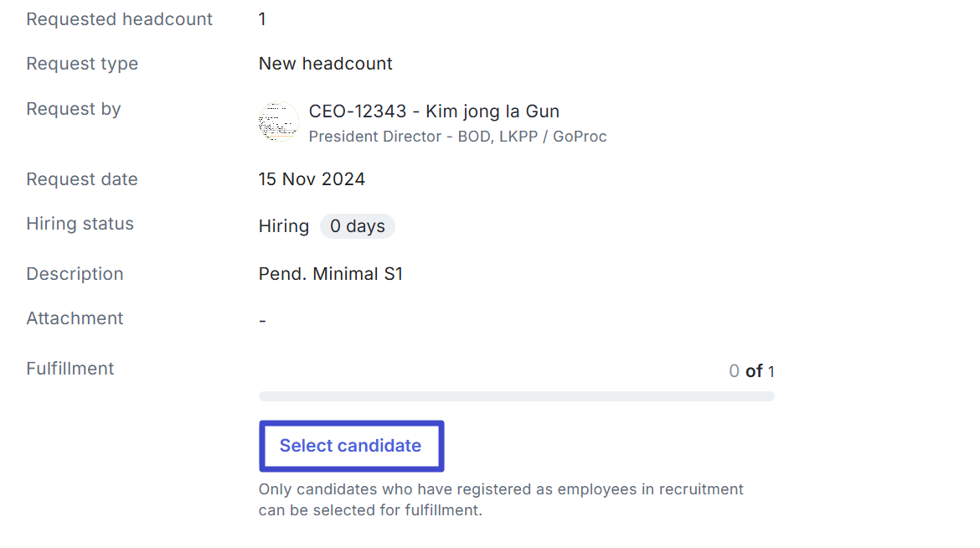
Task: Click the "Hiring status" label
Action: click(x=80, y=224)
